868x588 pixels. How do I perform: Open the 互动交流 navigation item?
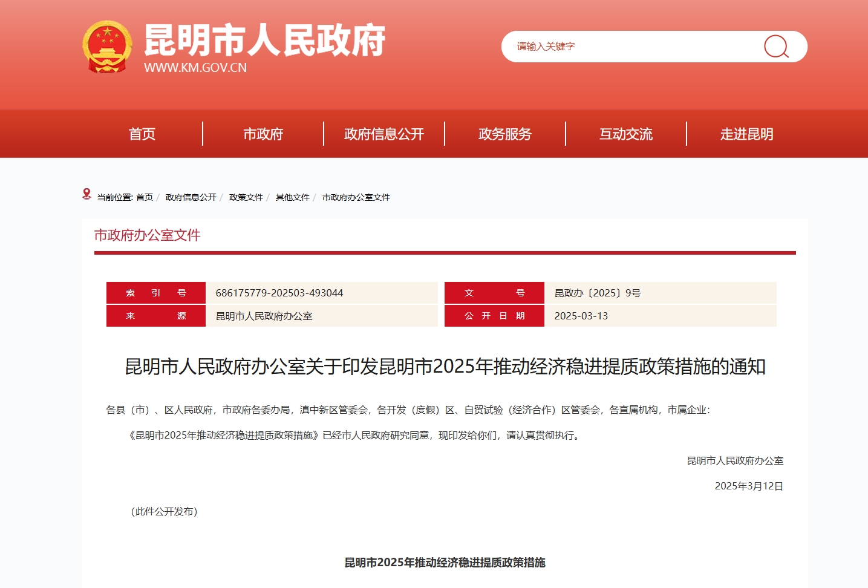[x=626, y=134]
